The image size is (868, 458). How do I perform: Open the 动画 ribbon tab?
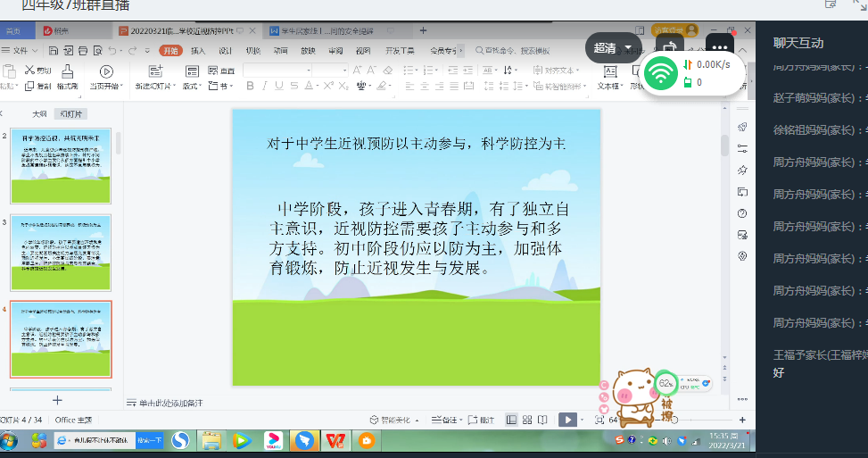point(280,51)
